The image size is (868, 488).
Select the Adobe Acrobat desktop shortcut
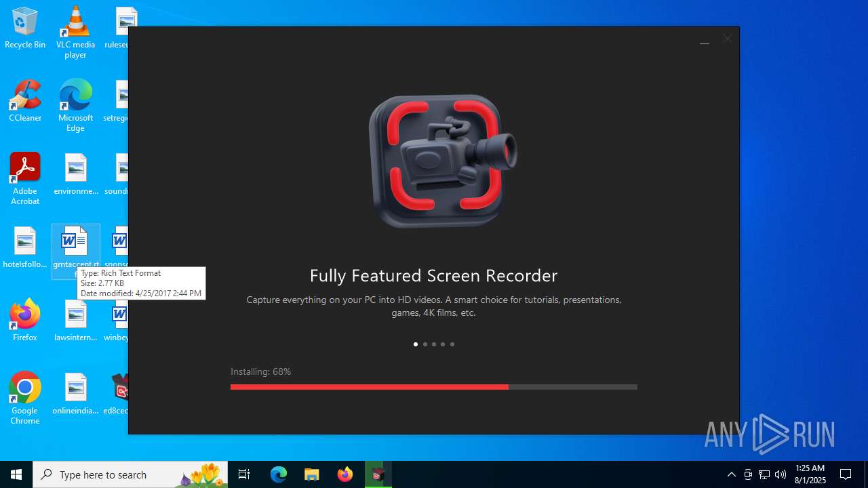(25, 179)
